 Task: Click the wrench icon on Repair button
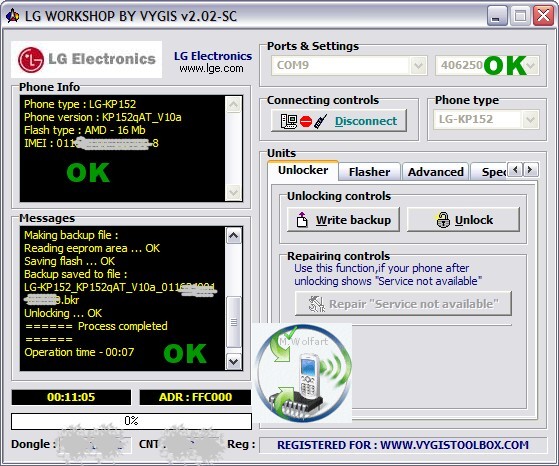pyautogui.click(x=317, y=304)
